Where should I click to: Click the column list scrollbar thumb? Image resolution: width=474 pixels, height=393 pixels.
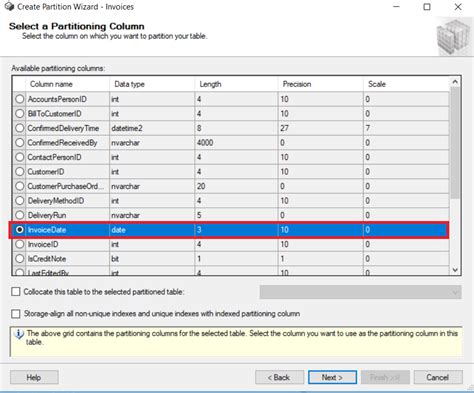tap(455, 143)
